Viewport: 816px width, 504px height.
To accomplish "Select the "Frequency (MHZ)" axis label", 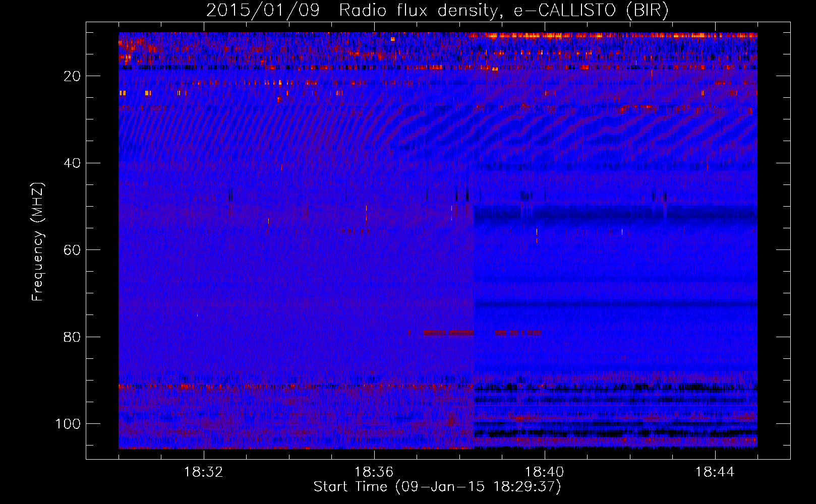I will 38,241.
